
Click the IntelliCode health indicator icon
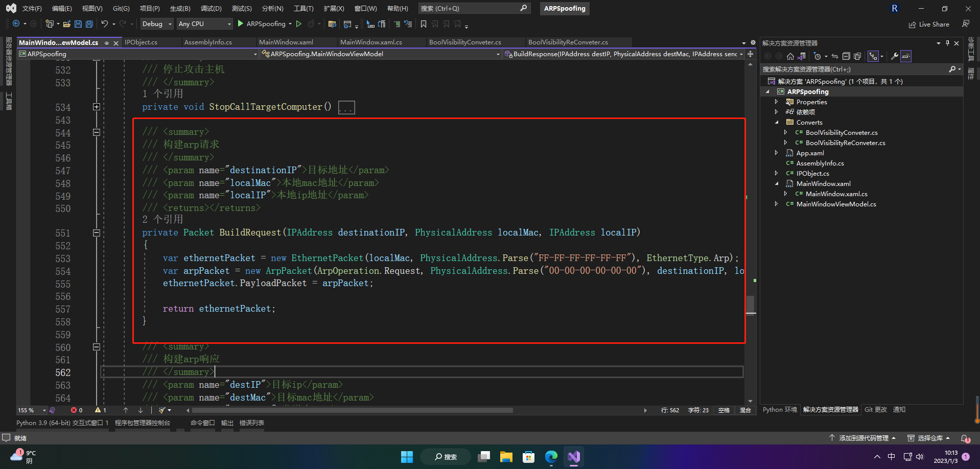click(x=52, y=410)
